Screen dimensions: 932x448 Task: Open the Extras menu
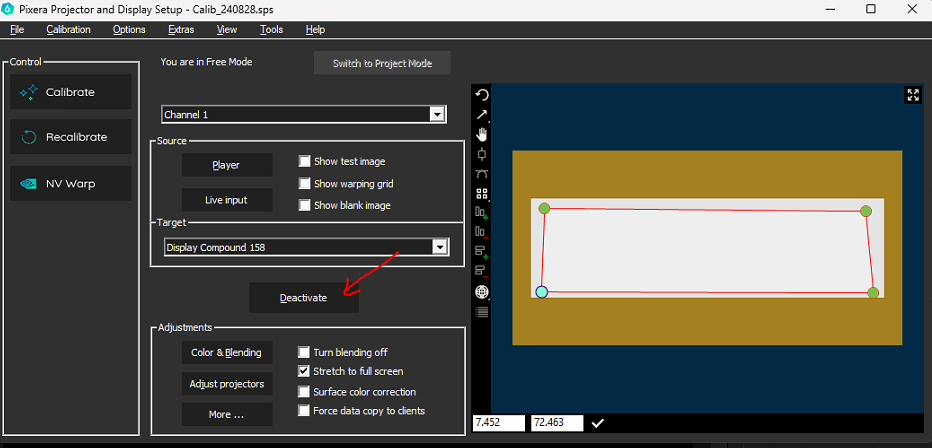click(181, 29)
